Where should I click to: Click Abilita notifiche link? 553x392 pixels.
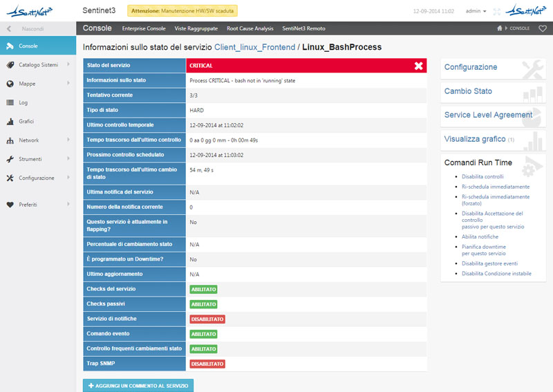480,236
